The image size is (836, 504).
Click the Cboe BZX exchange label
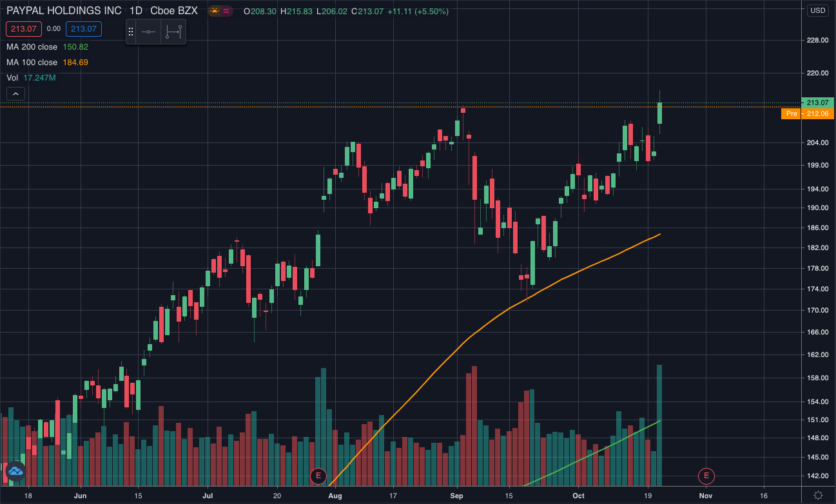(x=173, y=11)
